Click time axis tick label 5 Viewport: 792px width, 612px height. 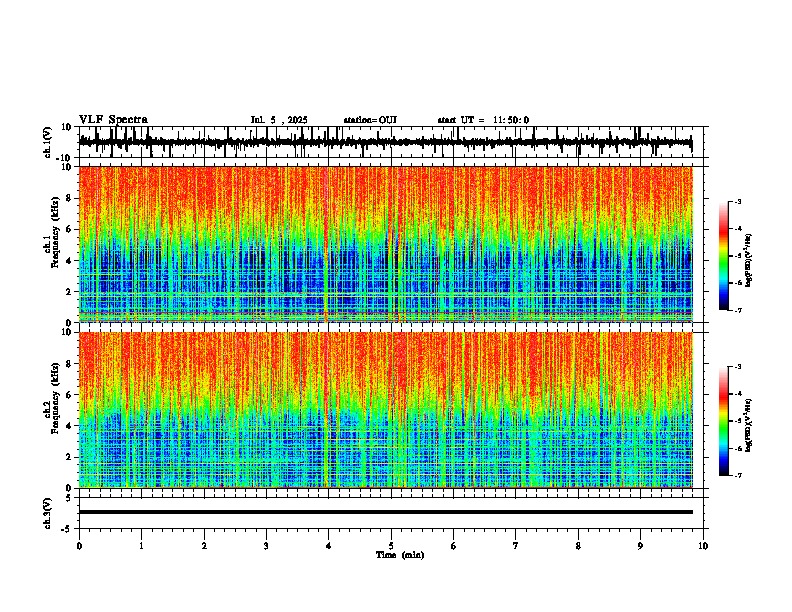point(391,546)
